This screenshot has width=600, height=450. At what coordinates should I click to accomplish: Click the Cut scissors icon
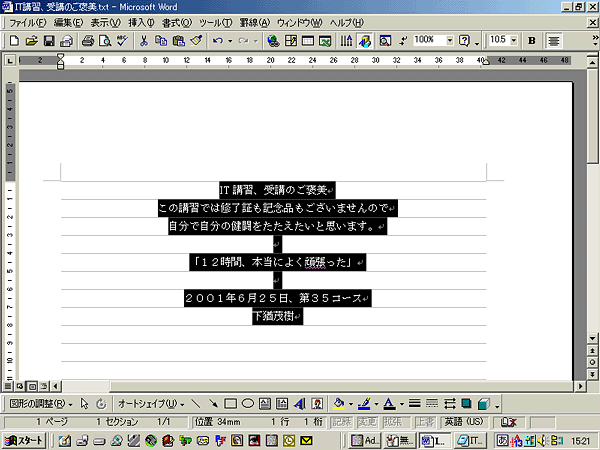pyautogui.click(x=144, y=41)
